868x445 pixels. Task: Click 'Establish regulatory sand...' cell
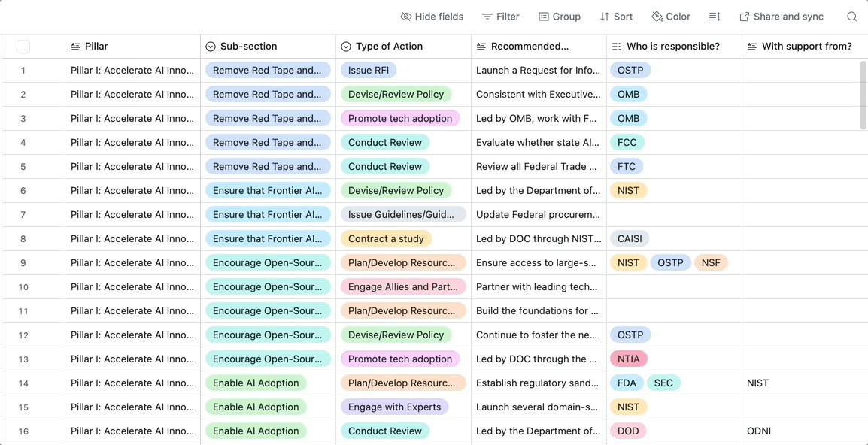tap(539, 383)
